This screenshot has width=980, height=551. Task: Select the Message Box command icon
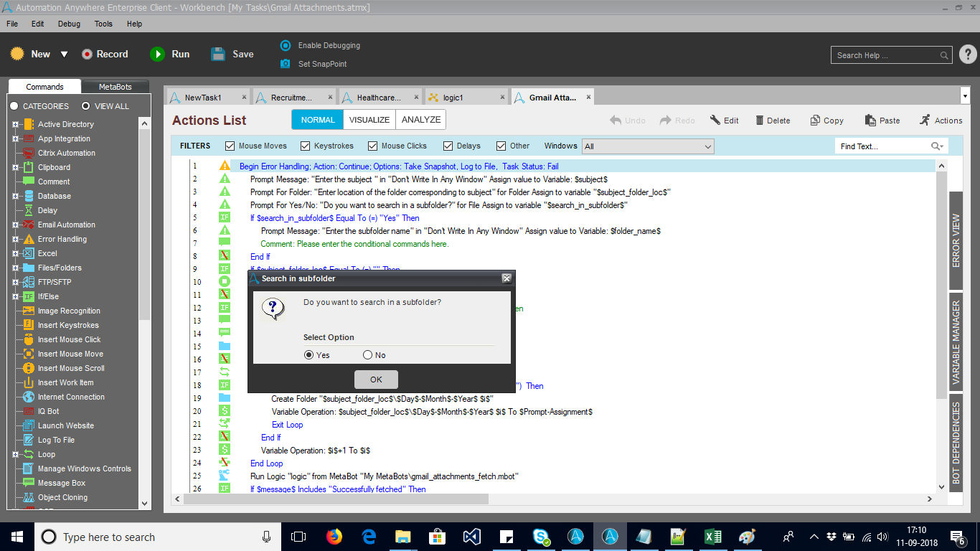tap(29, 483)
